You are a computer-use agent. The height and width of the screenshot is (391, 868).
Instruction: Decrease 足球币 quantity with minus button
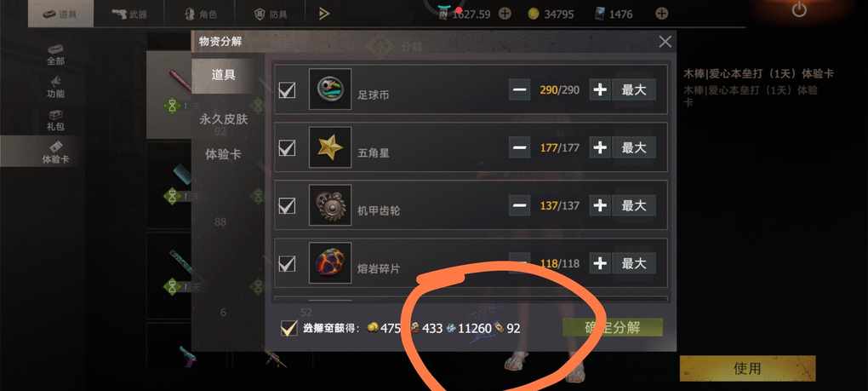(519, 89)
